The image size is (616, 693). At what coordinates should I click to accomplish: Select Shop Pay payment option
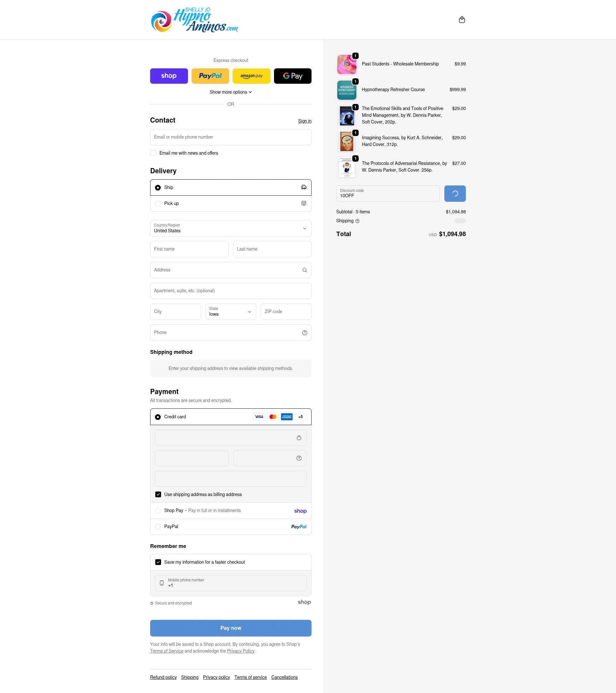coord(231,510)
